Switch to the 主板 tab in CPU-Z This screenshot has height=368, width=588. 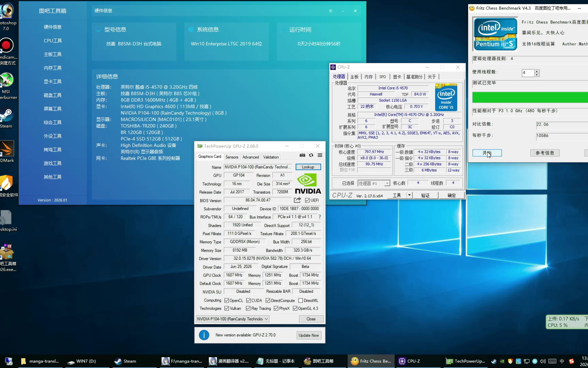coord(354,77)
